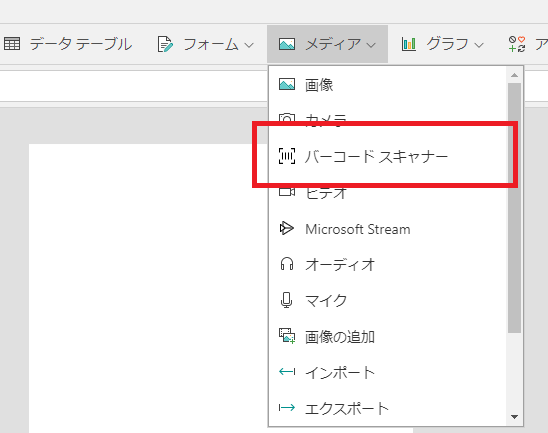
Task: Expand the グラフ dropdown chevron
Action: [x=479, y=45]
